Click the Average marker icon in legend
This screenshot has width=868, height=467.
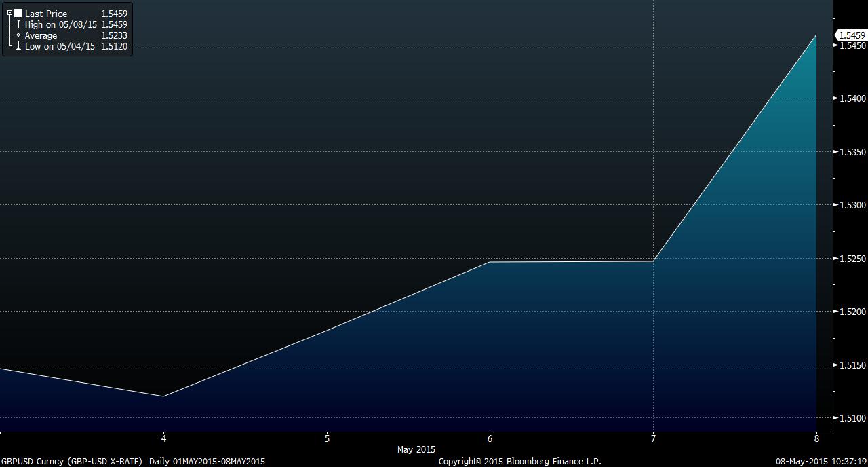(18, 35)
